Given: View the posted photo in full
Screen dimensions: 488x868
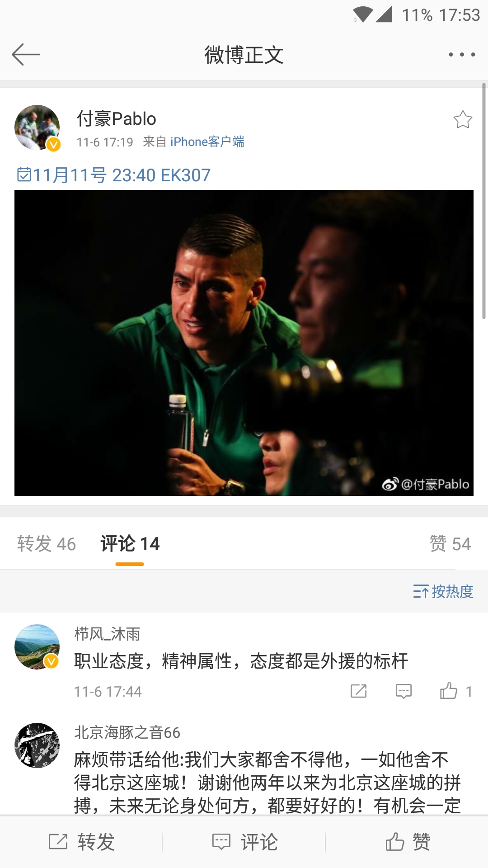Looking at the screenshot, I should click(244, 343).
